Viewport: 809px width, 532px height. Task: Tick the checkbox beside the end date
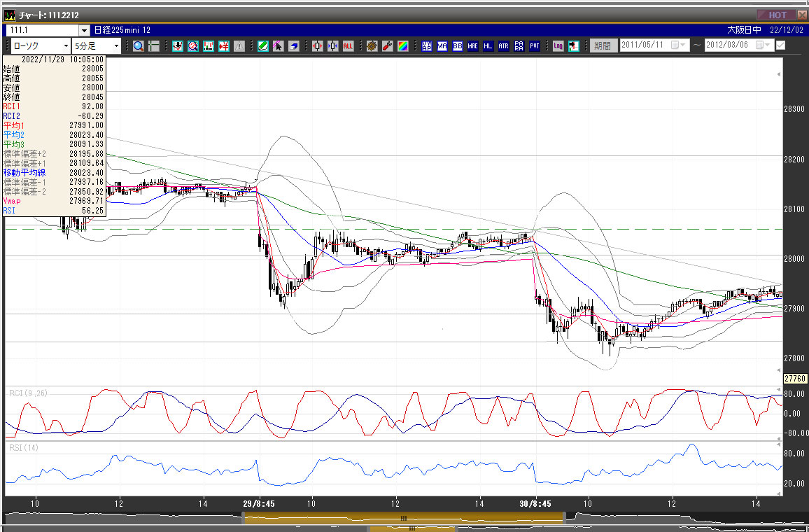[780, 45]
